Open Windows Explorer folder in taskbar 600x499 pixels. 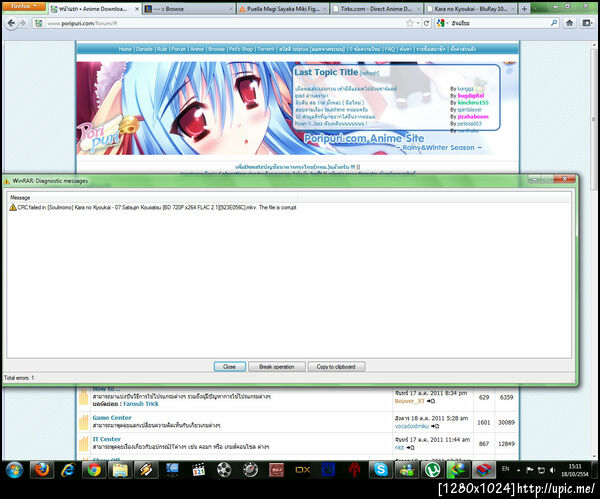(x=120, y=470)
